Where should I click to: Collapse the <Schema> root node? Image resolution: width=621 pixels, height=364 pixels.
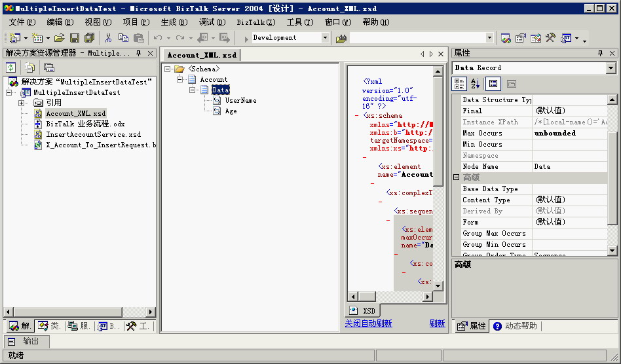click(x=168, y=69)
